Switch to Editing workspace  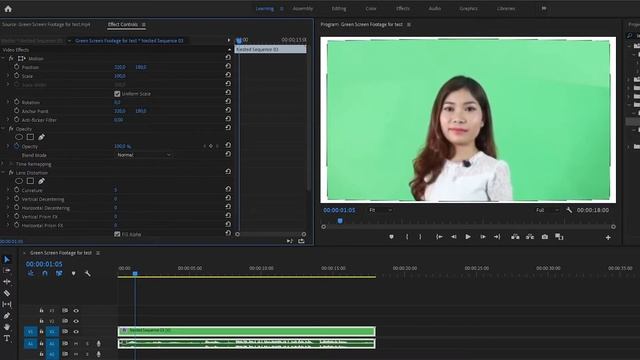coord(338,9)
